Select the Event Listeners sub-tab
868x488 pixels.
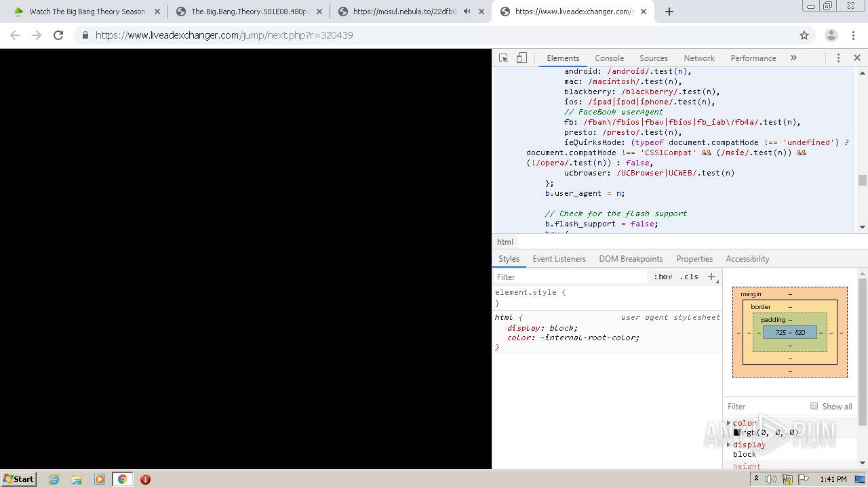point(559,259)
